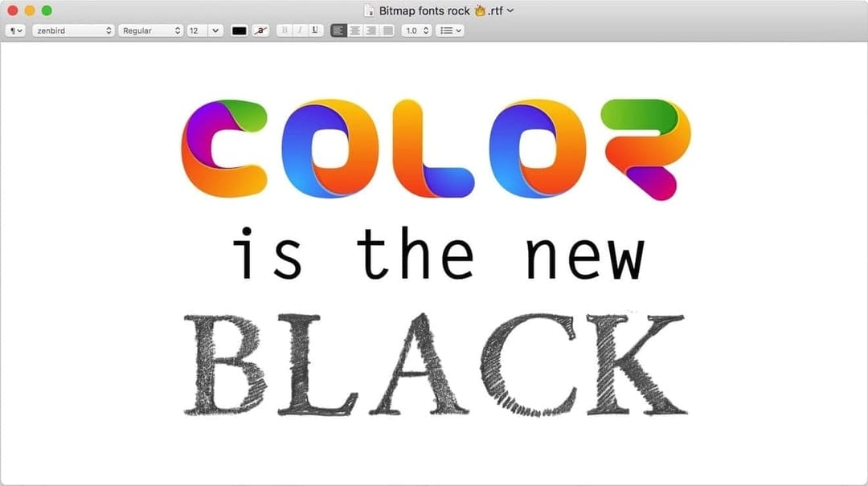Align text to the right

click(x=371, y=31)
